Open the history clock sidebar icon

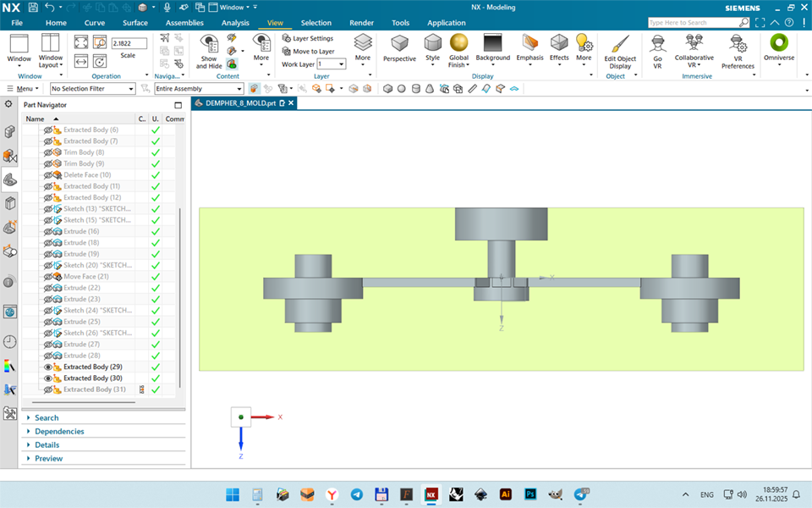9,341
